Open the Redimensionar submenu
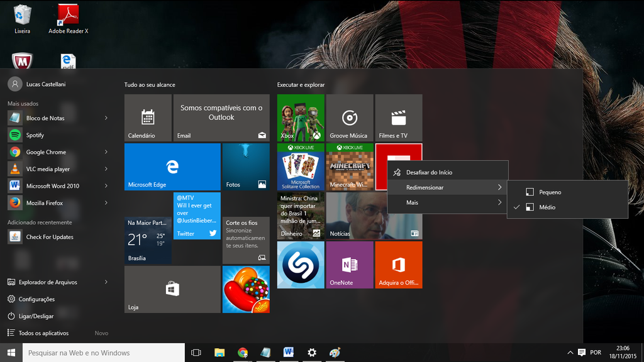This screenshot has height=362, width=644. 448,187
